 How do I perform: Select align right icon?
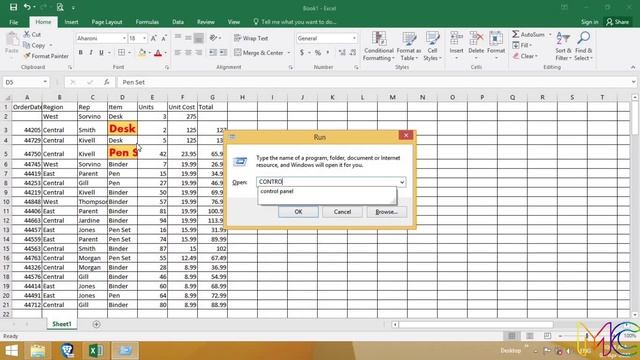pyautogui.click(x=198, y=53)
